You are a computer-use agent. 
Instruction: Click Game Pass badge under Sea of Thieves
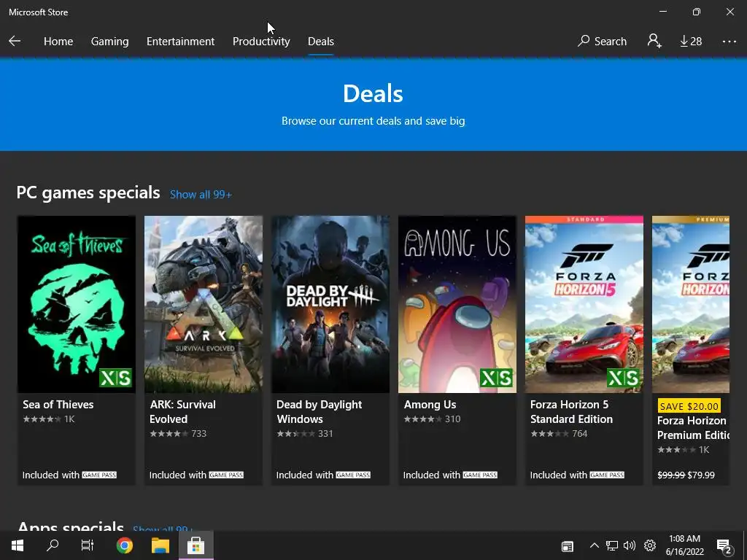99,475
